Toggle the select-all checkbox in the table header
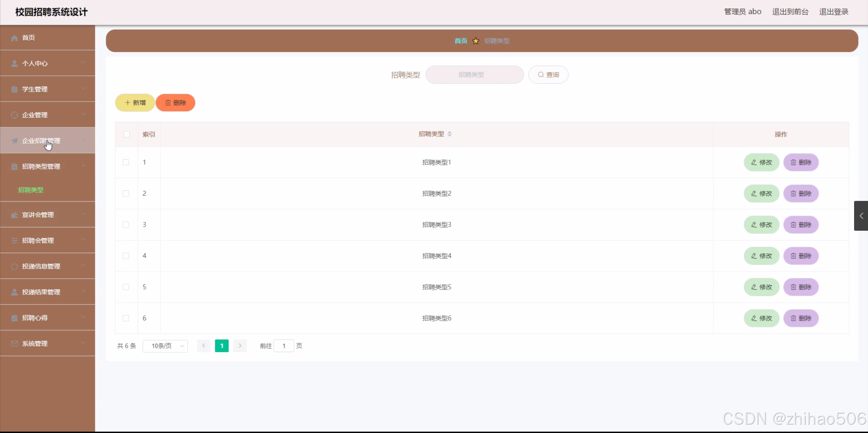This screenshot has height=433, width=868. click(x=127, y=134)
